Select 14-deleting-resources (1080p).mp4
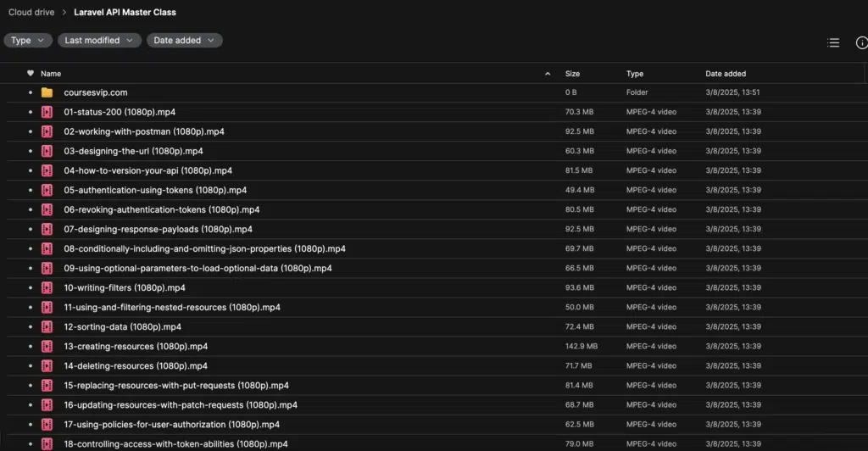The image size is (868, 451). pyautogui.click(x=136, y=365)
